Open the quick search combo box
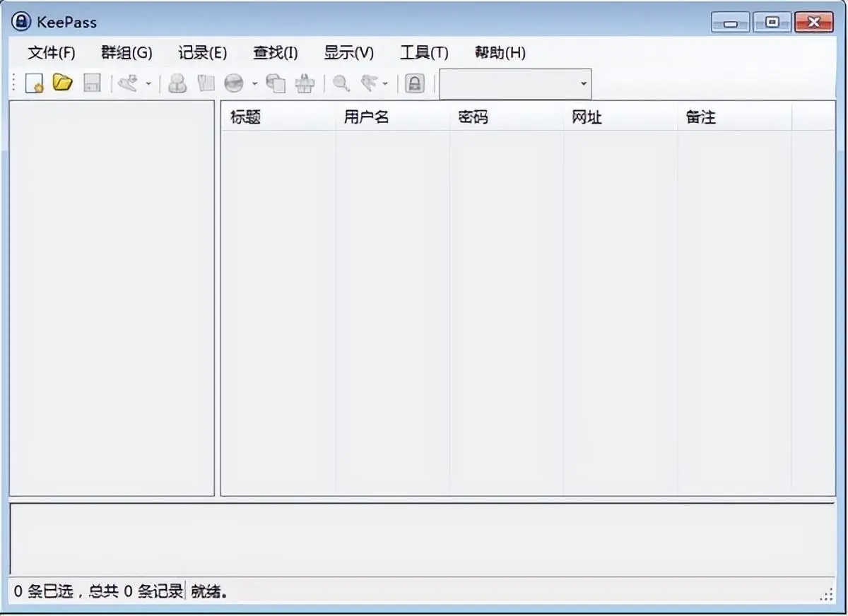 [x=515, y=84]
